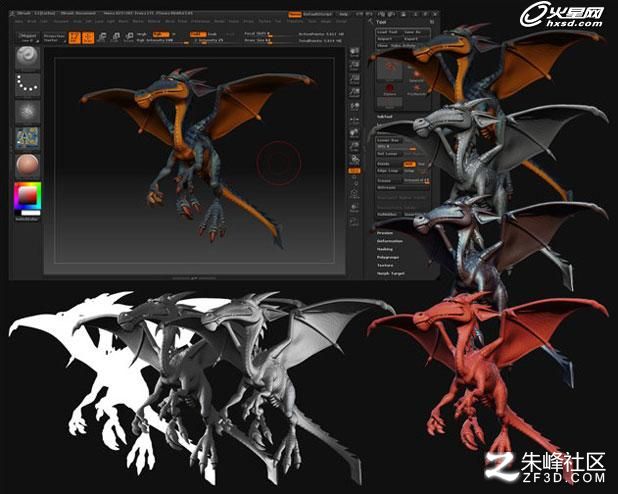Click the second-to-last icon in right shelf
Screen dimensions: 618x494
(354, 207)
